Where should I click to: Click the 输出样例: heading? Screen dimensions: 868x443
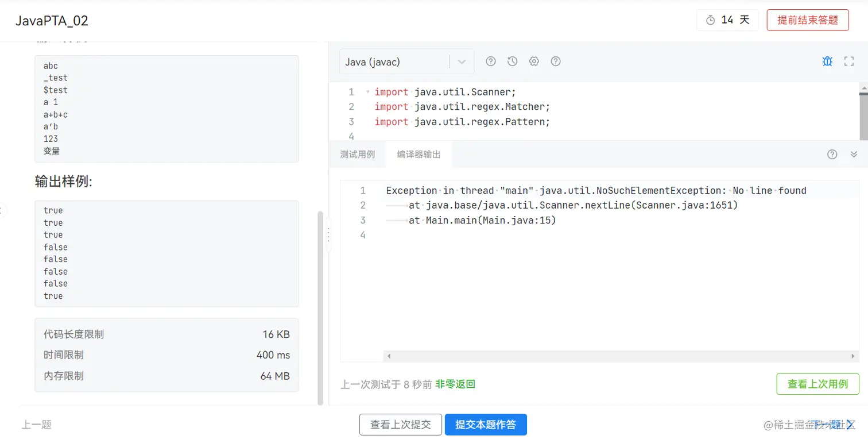tap(64, 182)
